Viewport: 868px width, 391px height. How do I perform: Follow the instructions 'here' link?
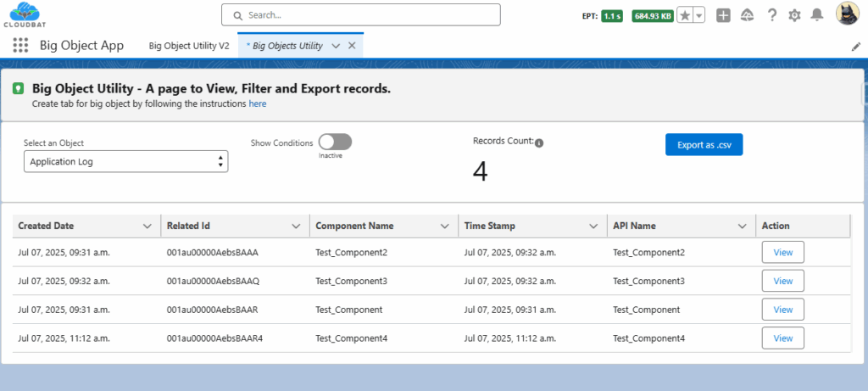coord(258,103)
